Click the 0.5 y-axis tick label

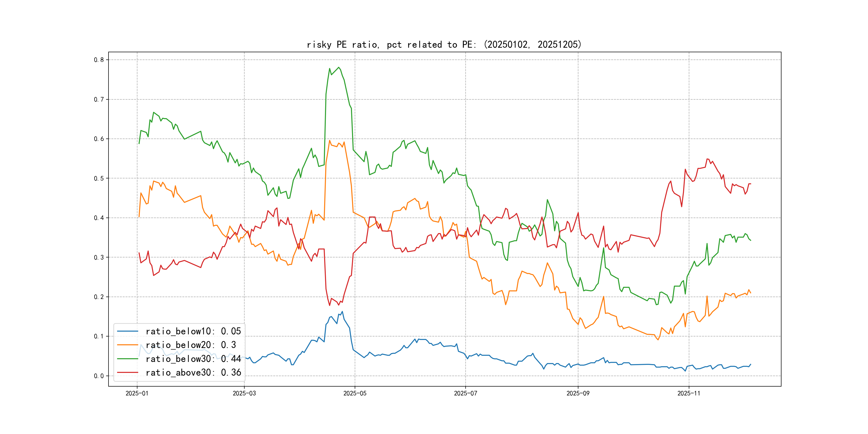click(x=99, y=179)
